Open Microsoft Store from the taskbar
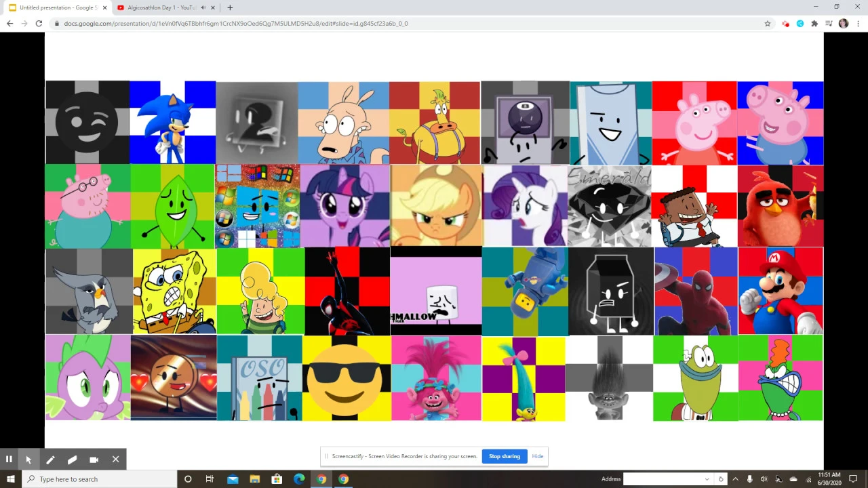The height and width of the screenshot is (488, 868). pos(277,479)
